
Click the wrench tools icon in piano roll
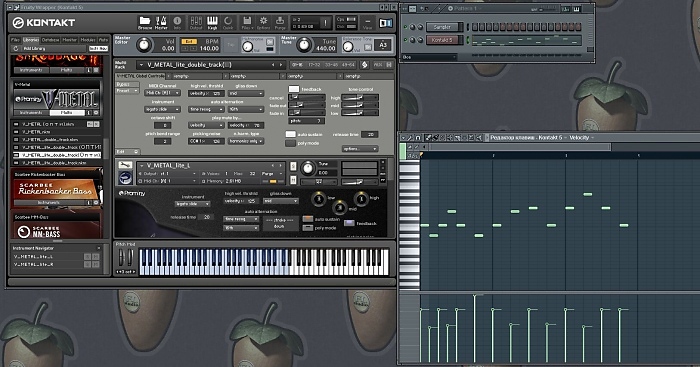(409, 138)
